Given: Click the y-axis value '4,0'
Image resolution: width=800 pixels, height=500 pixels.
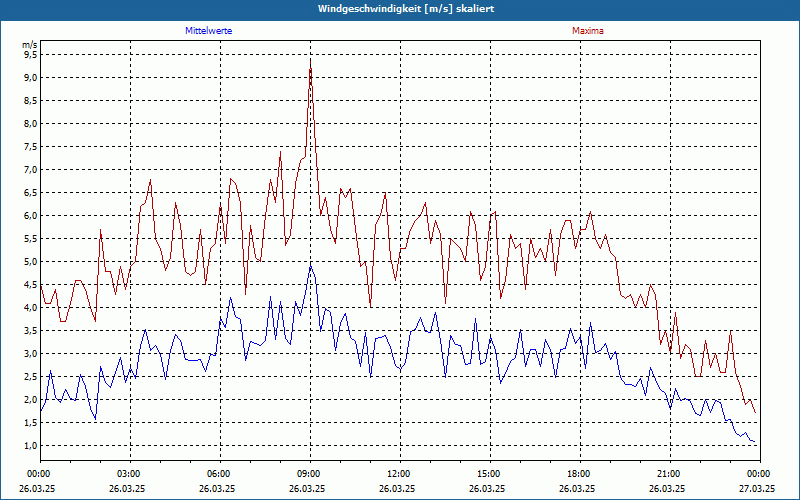Looking at the screenshot, I should tap(30, 307).
